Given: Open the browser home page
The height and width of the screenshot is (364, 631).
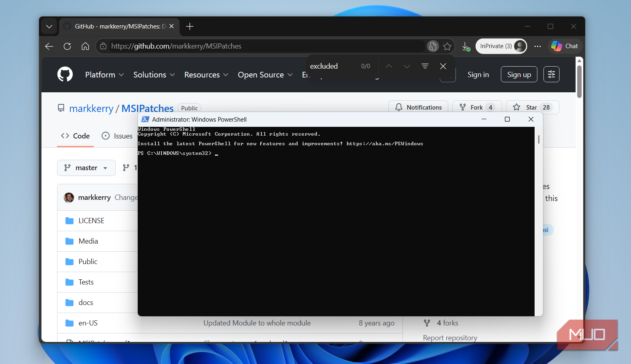Looking at the screenshot, I should (x=85, y=46).
